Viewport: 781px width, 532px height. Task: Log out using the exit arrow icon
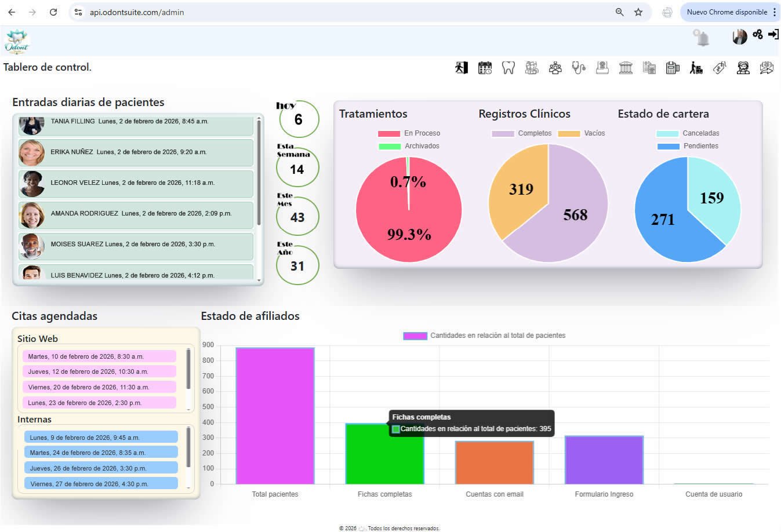click(x=773, y=35)
